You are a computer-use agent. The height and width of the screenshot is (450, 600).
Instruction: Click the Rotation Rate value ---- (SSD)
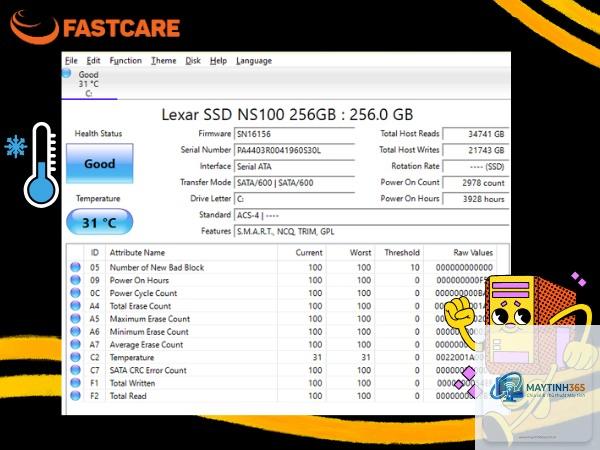pos(476,166)
